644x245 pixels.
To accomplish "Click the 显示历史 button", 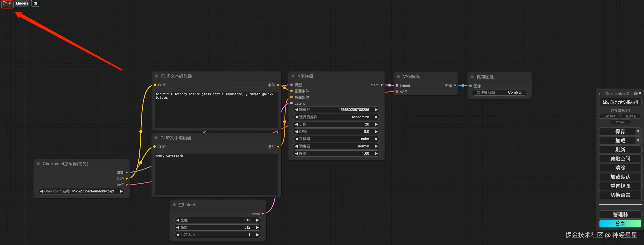I will 620,122.
